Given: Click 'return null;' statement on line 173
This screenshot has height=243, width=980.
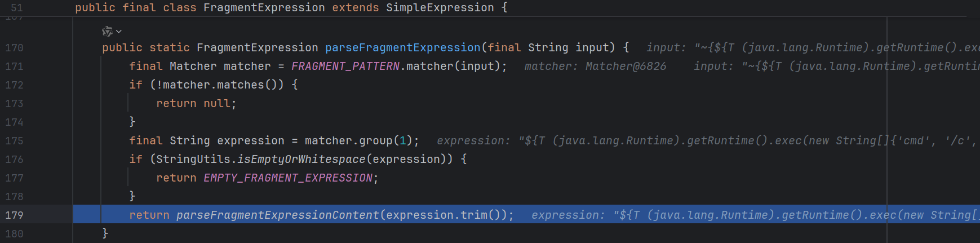Looking at the screenshot, I should click(x=196, y=104).
